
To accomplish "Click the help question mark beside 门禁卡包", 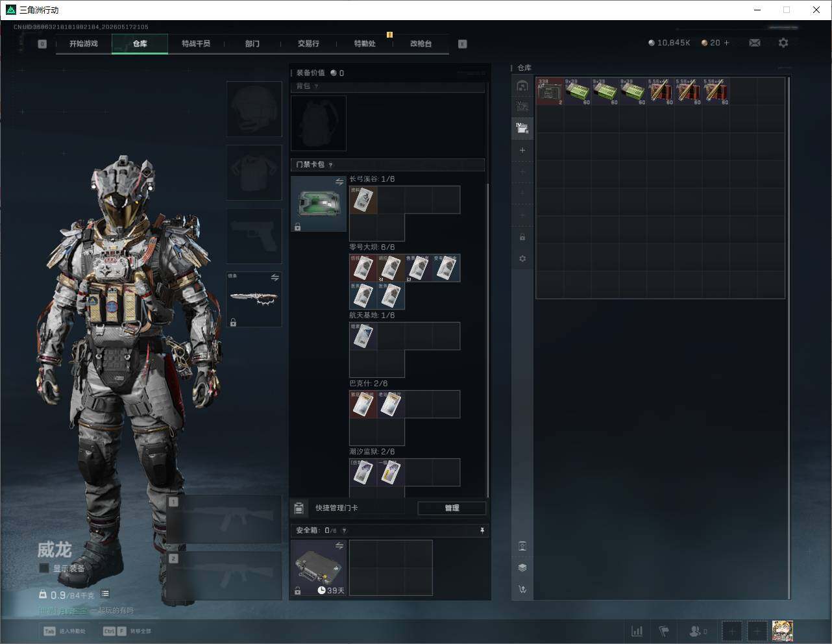I will pyautogui.click(x=331, y=165).
